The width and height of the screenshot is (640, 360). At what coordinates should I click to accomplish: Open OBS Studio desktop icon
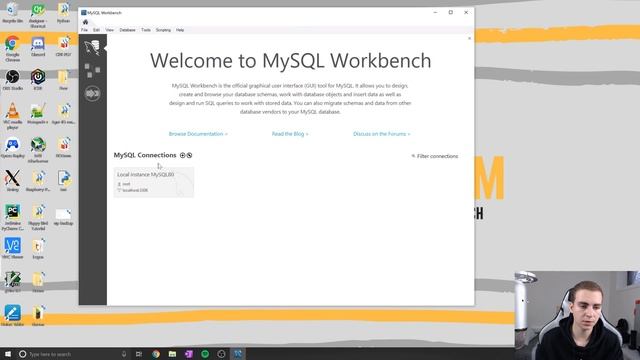click(x=12, y=80)
